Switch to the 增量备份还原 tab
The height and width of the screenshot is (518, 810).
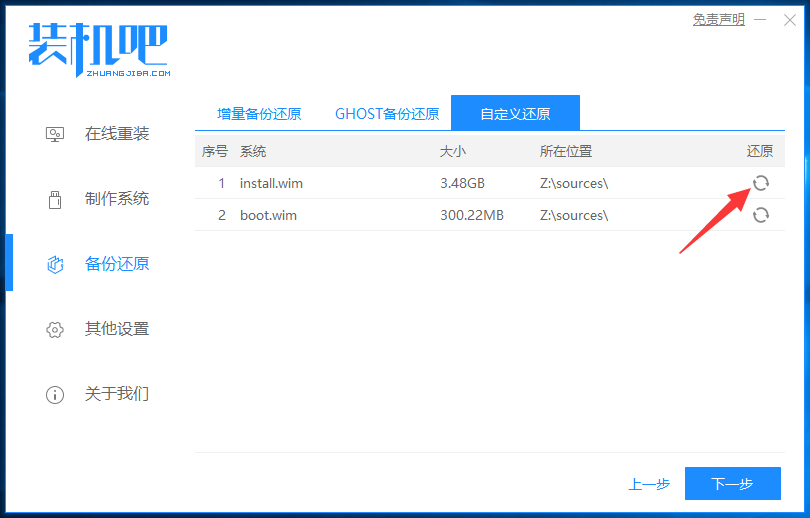tap(259, 114)
